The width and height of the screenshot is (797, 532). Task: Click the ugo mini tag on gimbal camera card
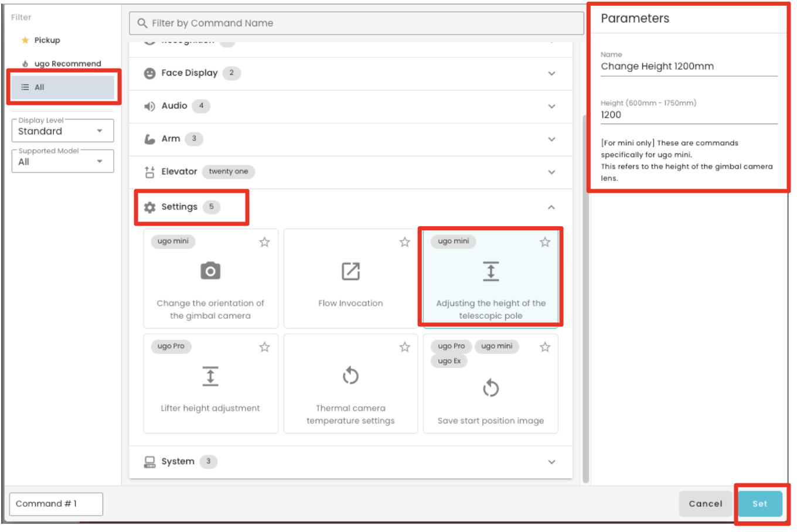pos(173,241)
